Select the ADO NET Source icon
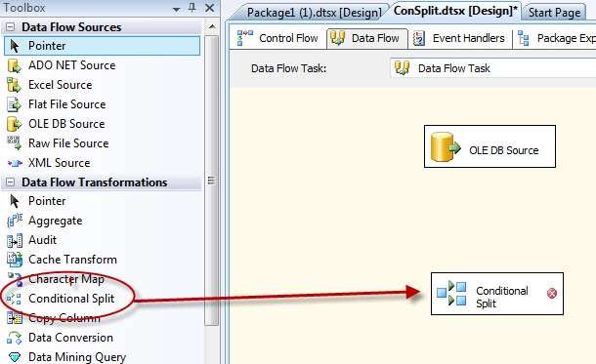Image resolution: width=596 pixels, height=364 pixels. click(14, 65)
